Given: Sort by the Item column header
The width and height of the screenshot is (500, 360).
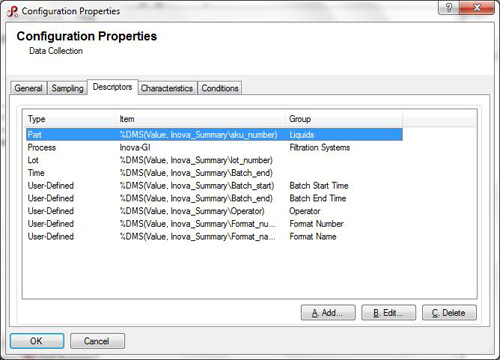Looking at the screenshot, I should pos(200,119).
